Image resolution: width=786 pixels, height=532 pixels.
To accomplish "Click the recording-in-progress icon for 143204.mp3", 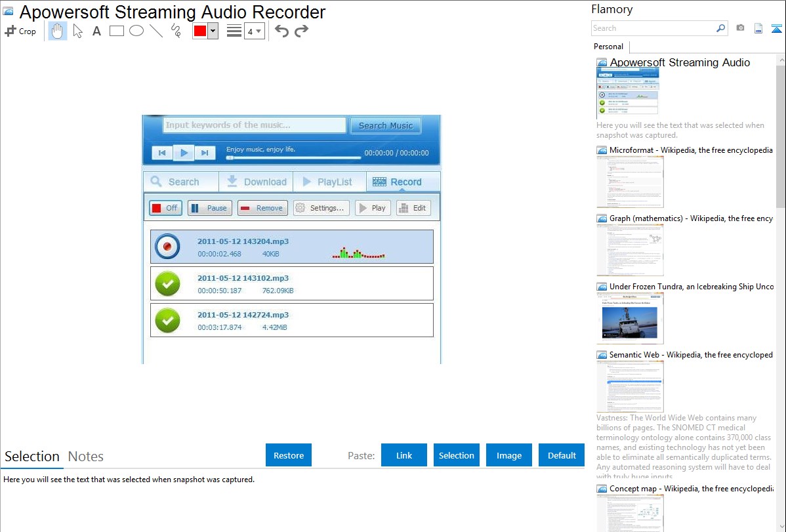I will pos(167,247).
